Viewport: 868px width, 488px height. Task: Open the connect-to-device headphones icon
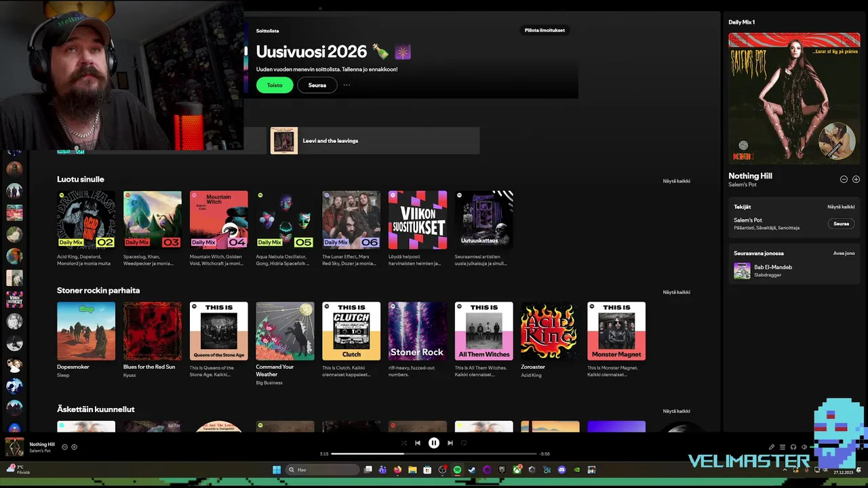(793, 447)
